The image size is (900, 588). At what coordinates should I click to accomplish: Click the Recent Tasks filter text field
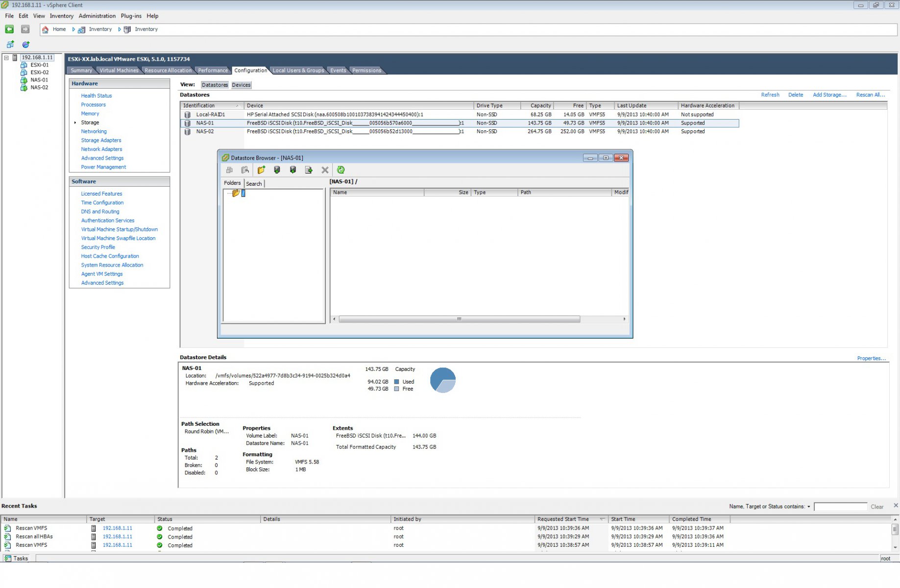(840, 507)
